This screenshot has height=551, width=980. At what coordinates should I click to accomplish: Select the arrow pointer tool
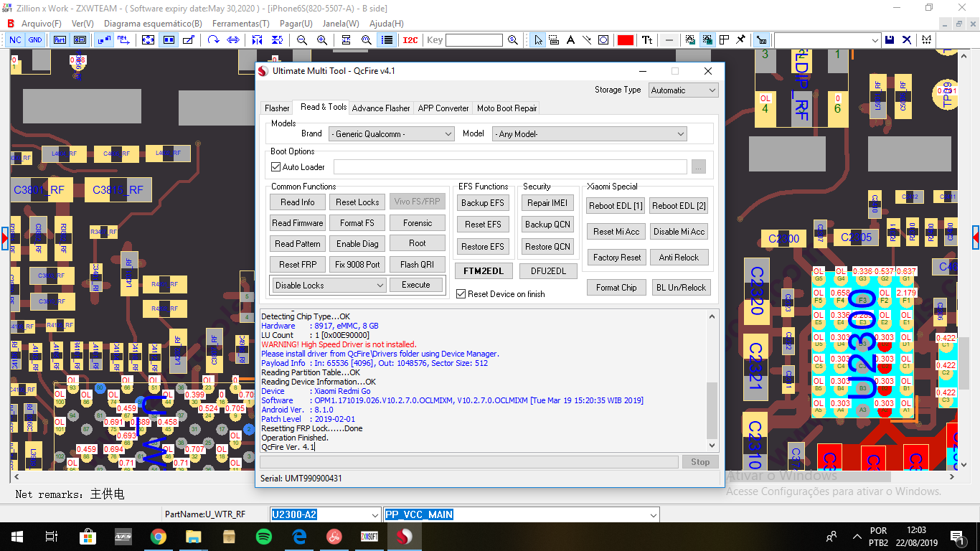coord(538,40)
